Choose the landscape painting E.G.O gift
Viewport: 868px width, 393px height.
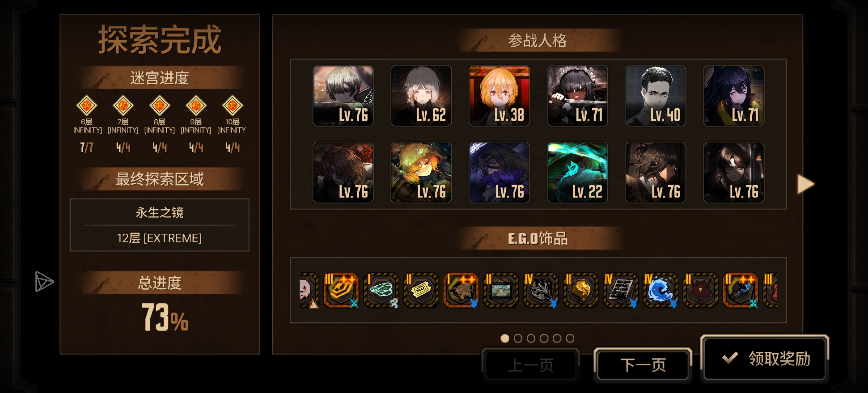click(x=500, y=290)
